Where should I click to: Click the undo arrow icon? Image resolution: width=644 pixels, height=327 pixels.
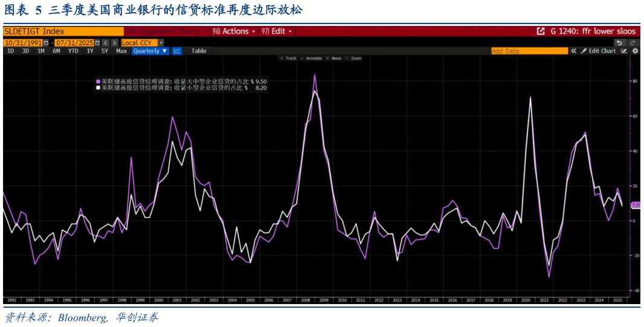[619, 43]
